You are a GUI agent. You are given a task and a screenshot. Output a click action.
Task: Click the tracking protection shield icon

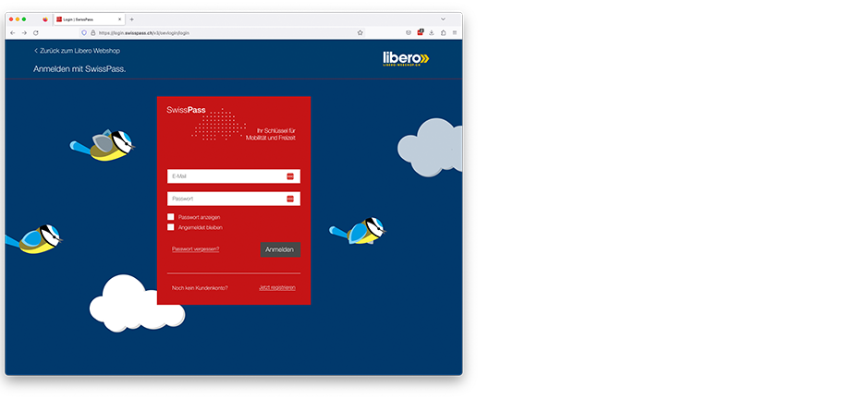(84, 33)
